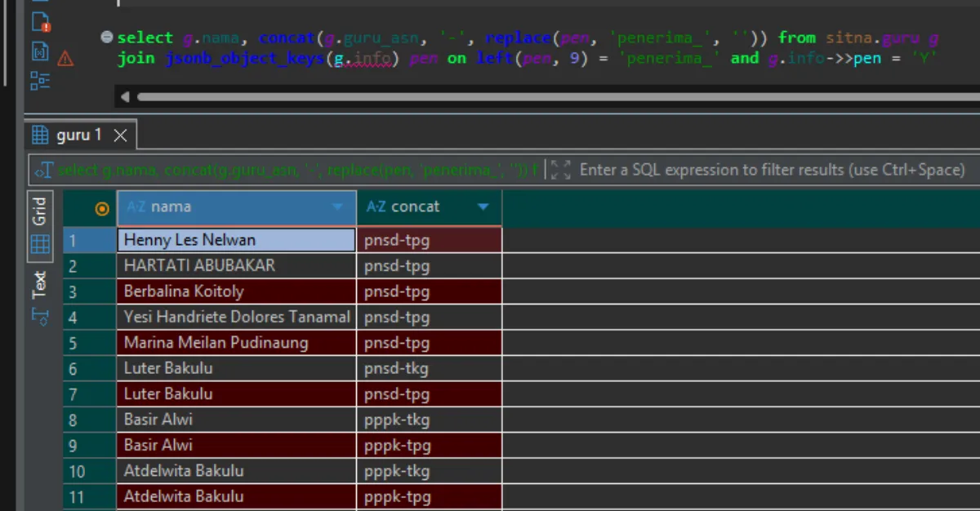The width and height of the screenshot is (980, 511).
Task: Click the orange record-mode circle in the grid corner
Action: (102, 209)
